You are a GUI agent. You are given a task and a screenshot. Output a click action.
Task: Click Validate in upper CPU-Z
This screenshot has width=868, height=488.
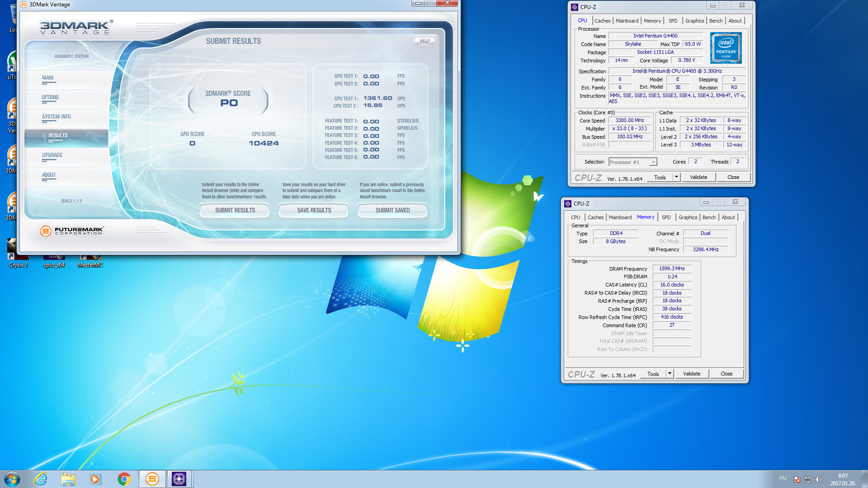tap(698, 177)
